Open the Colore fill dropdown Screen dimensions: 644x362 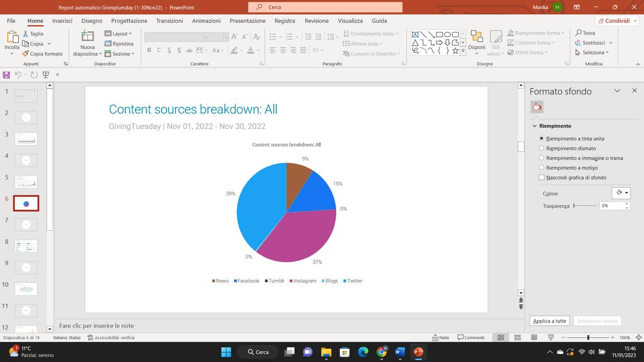(621, 193)
